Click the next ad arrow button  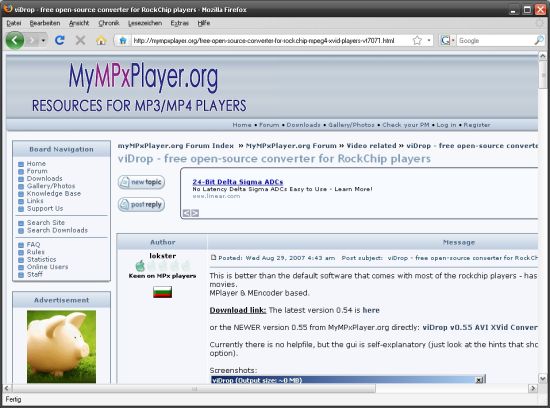[195, 213]
